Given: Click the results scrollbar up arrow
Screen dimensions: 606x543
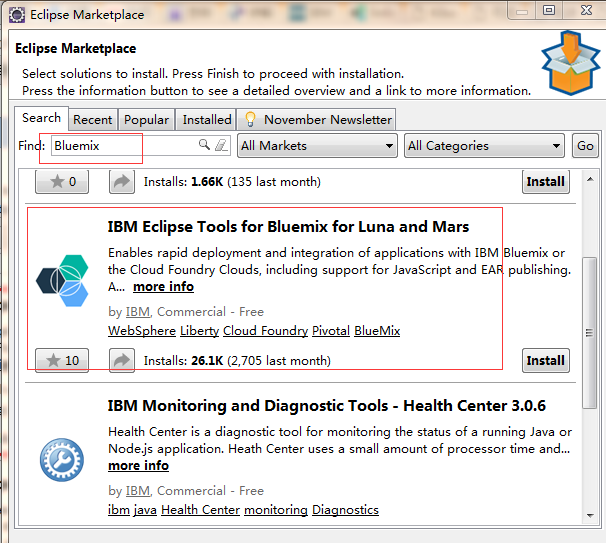Looking at the screenshot, I should [x=590, y=179].
